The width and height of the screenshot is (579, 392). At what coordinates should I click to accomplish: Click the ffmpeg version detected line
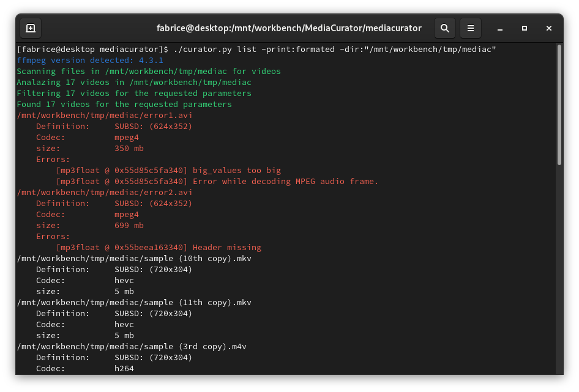point(90,61)
